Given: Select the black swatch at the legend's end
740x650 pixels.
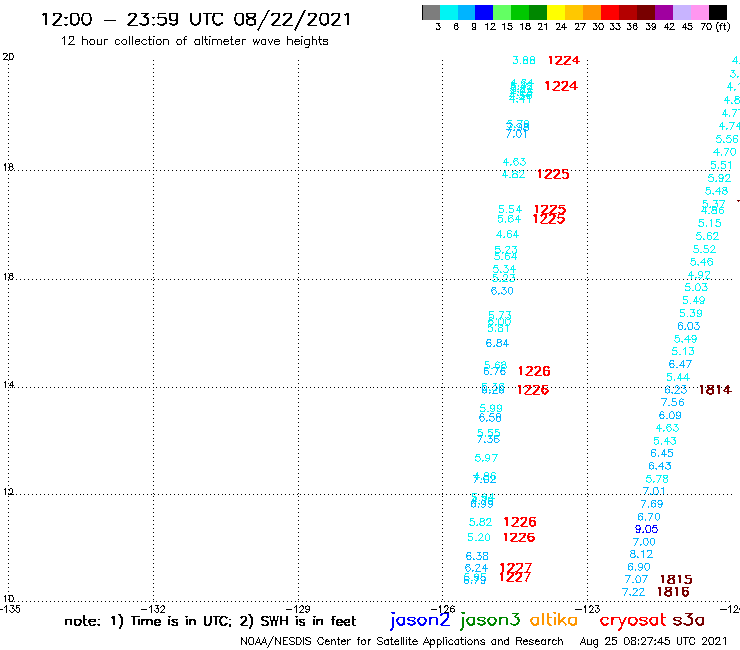Looking at the screenshot, I should (x=718, y=12).
